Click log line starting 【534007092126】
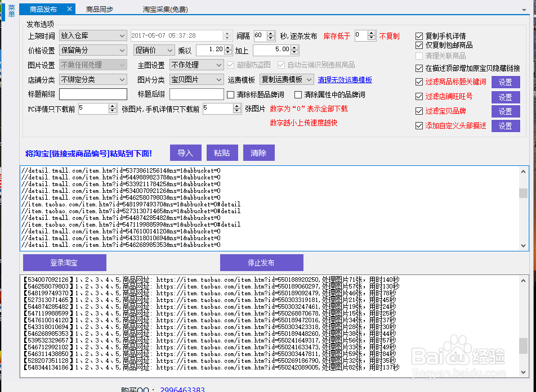The image size is (536, 392). (x=211, y=280)
